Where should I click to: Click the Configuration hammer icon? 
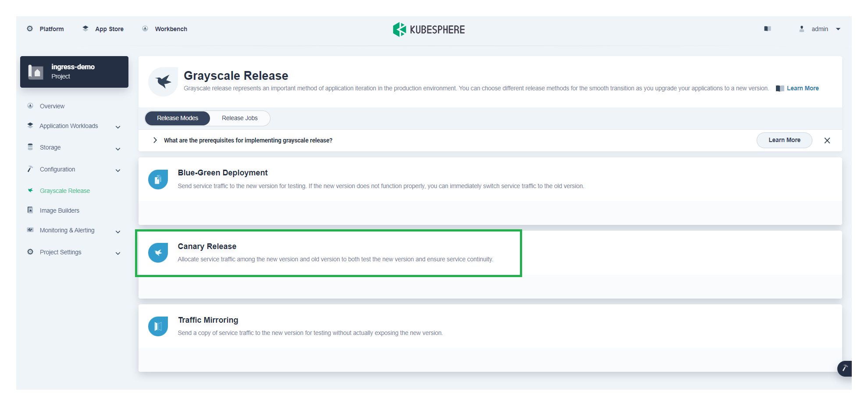pyautogui.click(x=30, y=169)
